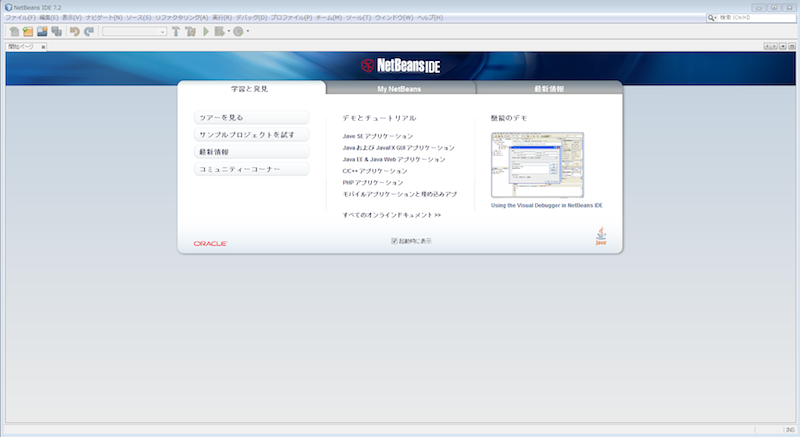Click the New Project toolbar icon
The image size is (800, 437).
click(28, 32)
